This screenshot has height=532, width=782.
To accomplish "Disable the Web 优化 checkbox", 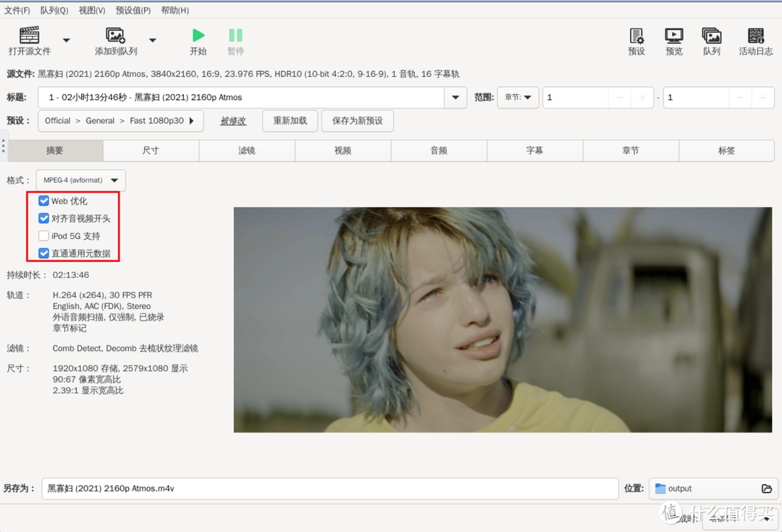I will 43,200.
